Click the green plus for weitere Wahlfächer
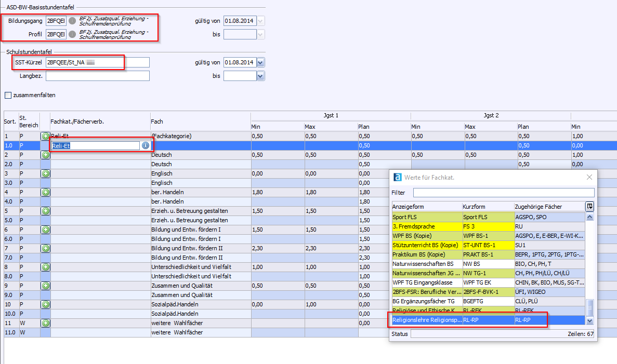Screen dimensions: 617x364 (x=45, y=323)
